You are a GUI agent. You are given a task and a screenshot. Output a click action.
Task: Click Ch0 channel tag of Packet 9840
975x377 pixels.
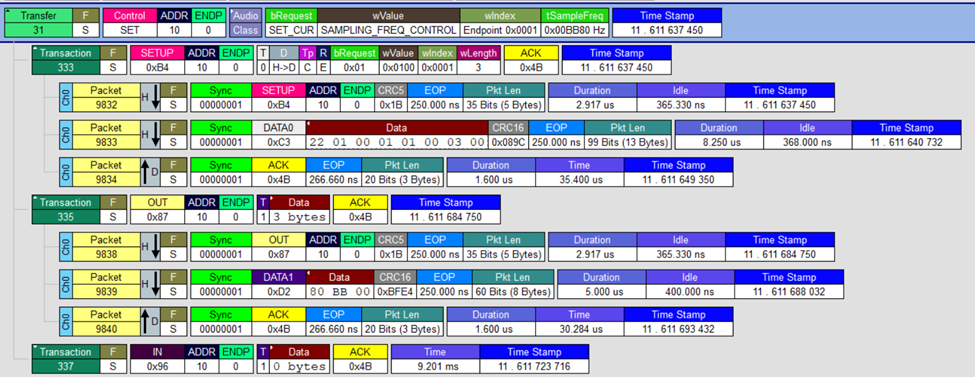65,322
